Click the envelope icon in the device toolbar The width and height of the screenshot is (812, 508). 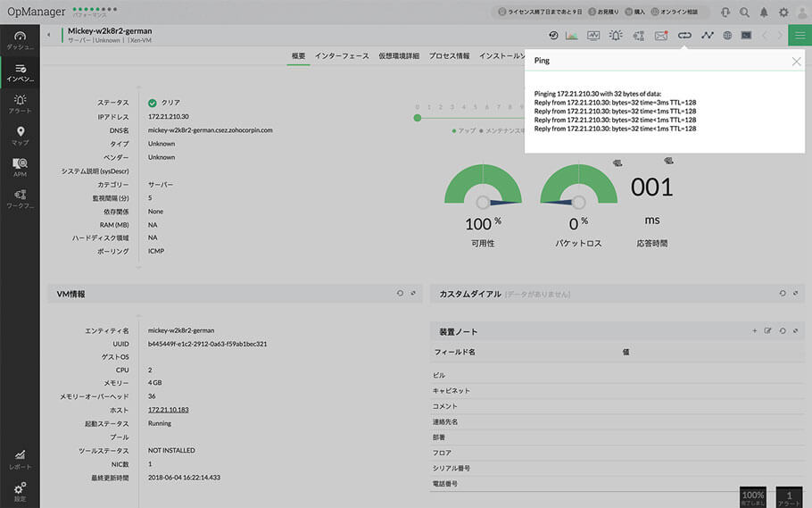tap(661, 36)
